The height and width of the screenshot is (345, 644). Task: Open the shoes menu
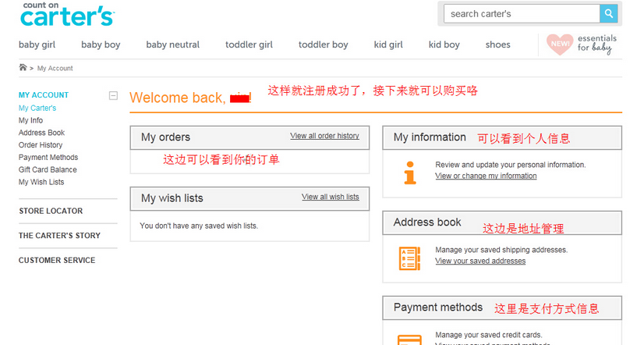[x=497, y=44]
